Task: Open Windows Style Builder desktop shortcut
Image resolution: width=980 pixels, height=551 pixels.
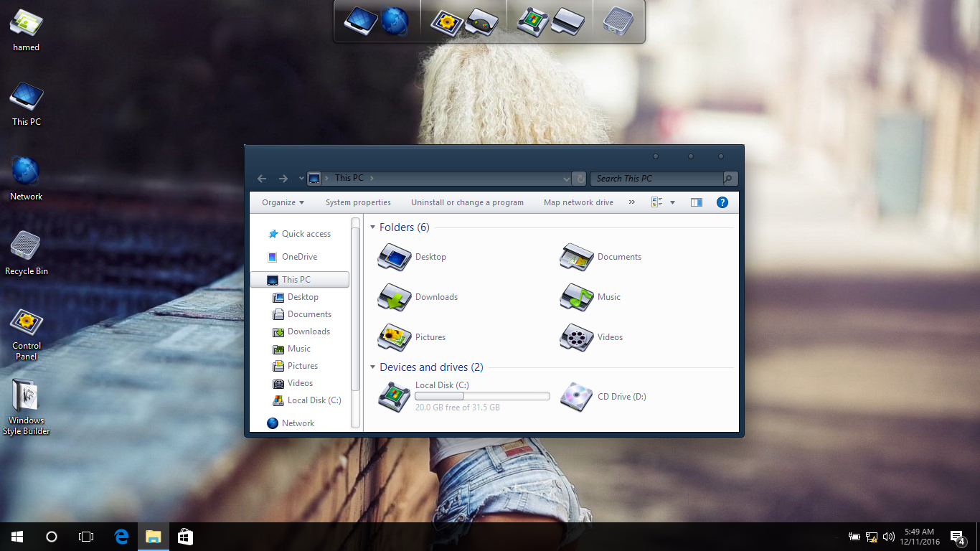Action: (26, 397)
